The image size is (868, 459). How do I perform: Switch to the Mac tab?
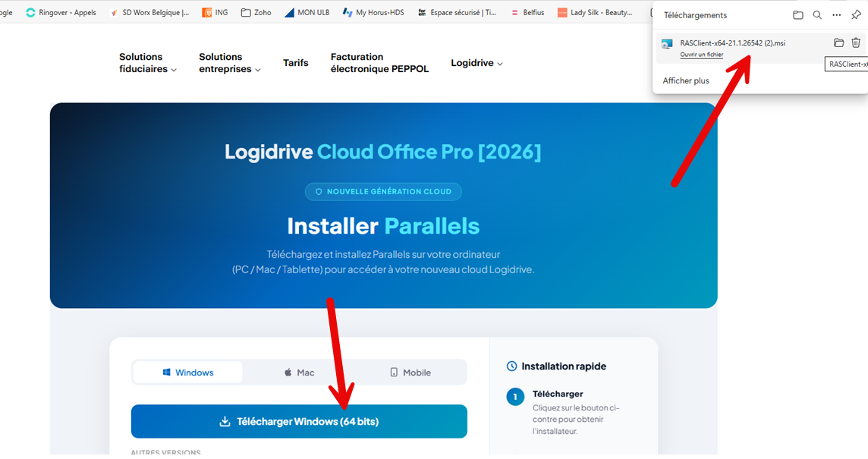click(299, 373)
